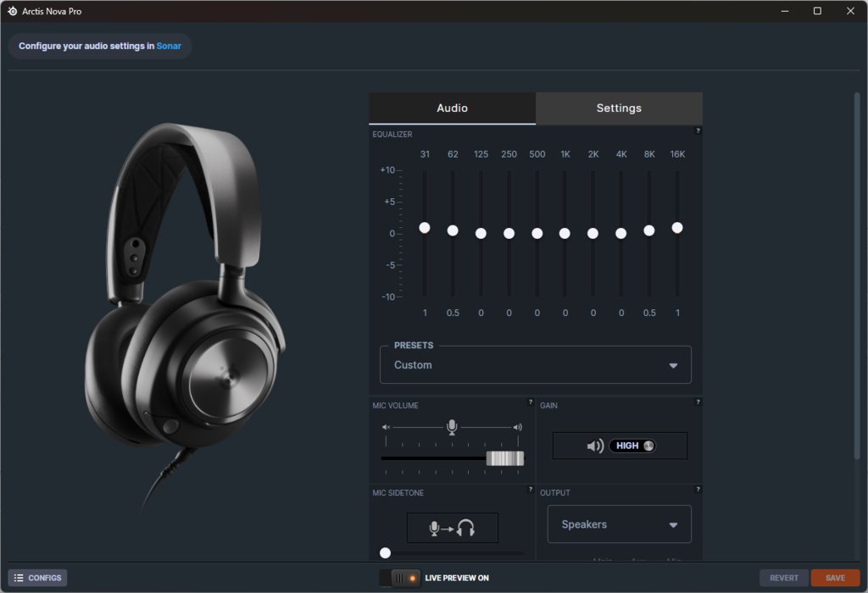Click the Equalizer help question mark
The width and height of the screenshot is (868, 593).
[x=698, y=131]
